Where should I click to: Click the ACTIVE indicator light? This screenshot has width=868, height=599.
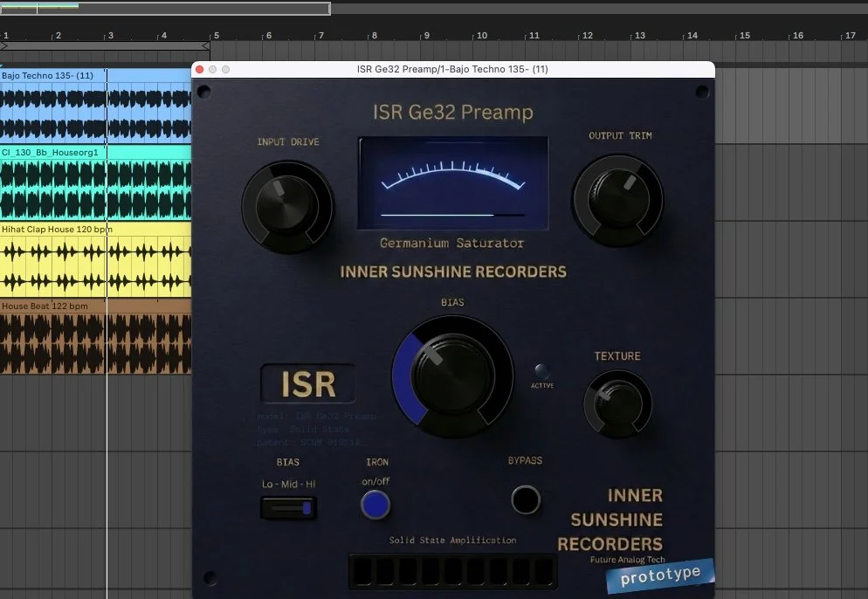click(542, 370)
